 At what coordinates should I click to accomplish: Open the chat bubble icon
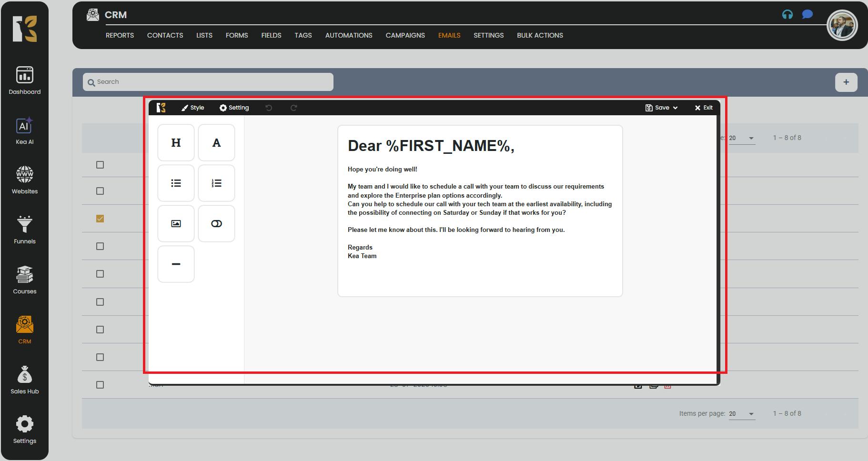click(x=807, y=15)
